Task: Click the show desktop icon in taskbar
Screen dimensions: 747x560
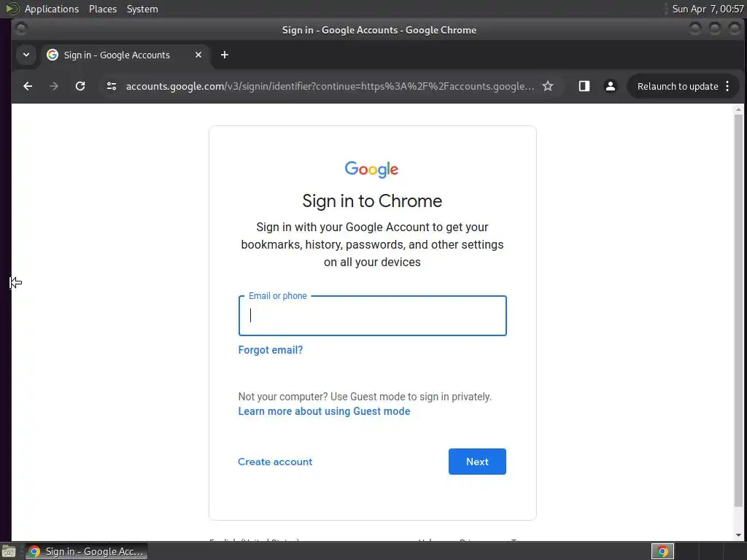Action: tap(9, 551)
